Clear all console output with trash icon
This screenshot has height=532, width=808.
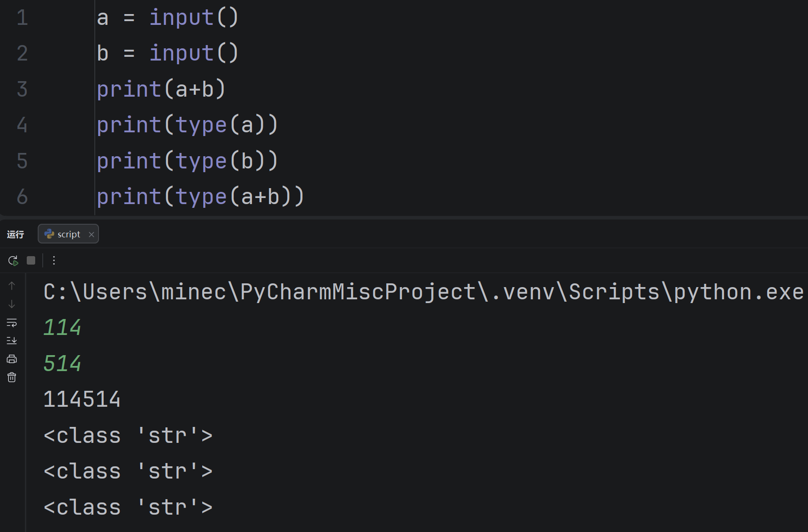[x=12, y=377]
